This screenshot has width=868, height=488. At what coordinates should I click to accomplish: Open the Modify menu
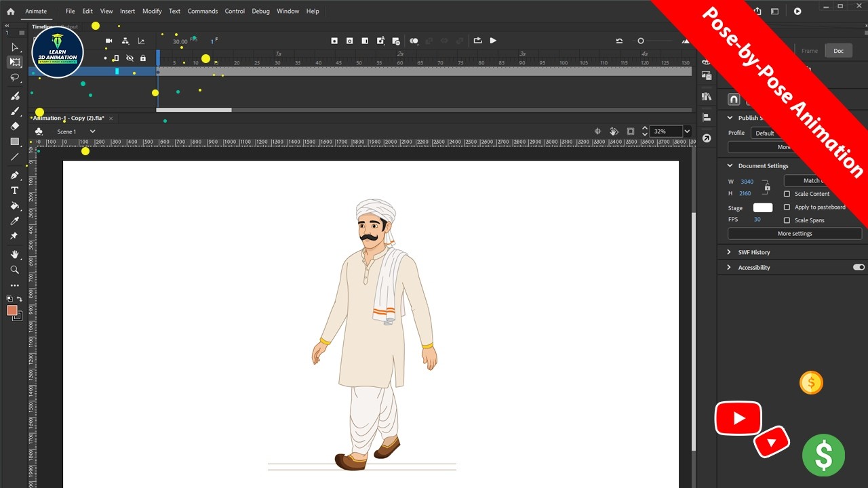pos(152,12)
